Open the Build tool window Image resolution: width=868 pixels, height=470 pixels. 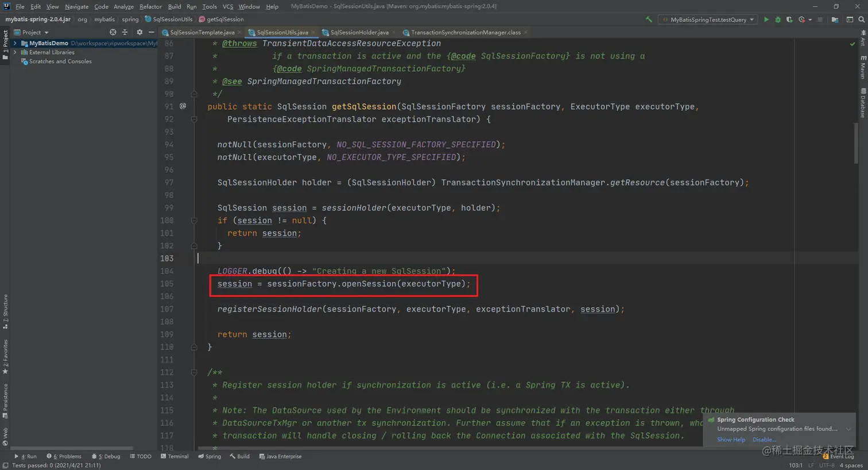[x=239, y=456]
